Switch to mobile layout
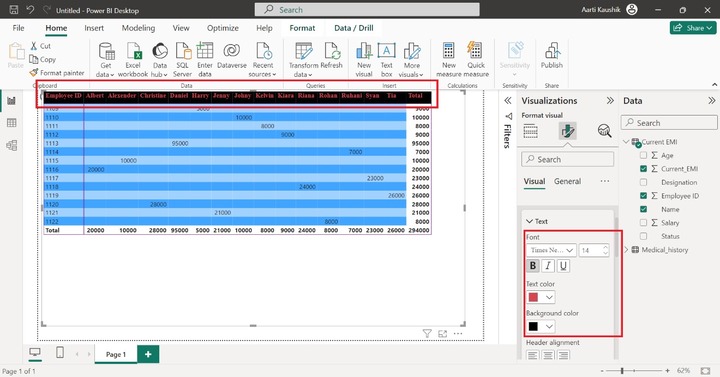 [x=60, y=353]
